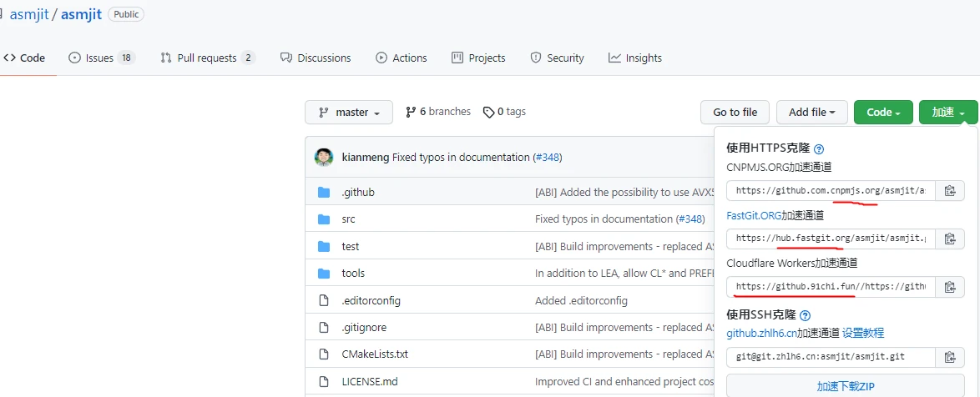
Task: Open the asmjit owner link
Action: point(28,14)
